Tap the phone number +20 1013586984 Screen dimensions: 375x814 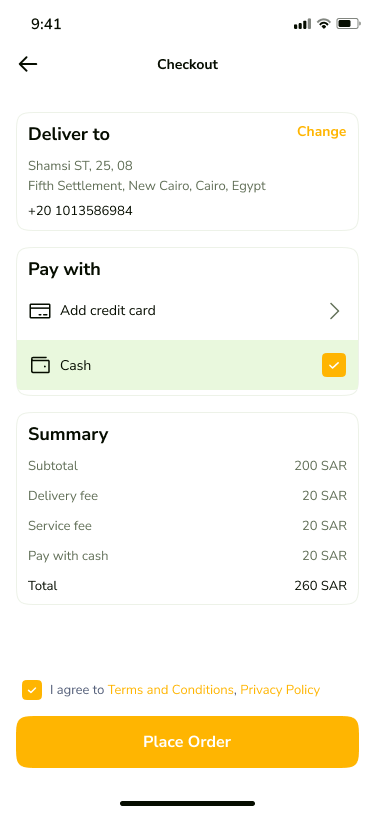80,211
